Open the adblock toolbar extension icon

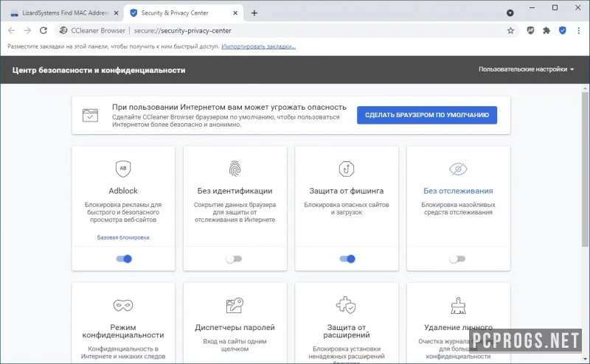click(x=530, y=30)
